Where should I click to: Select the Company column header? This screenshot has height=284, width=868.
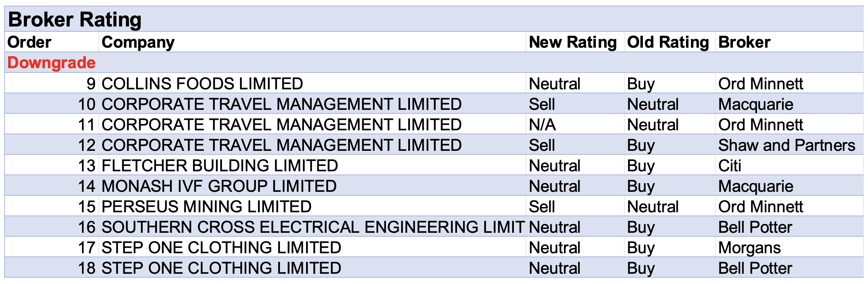138,42
